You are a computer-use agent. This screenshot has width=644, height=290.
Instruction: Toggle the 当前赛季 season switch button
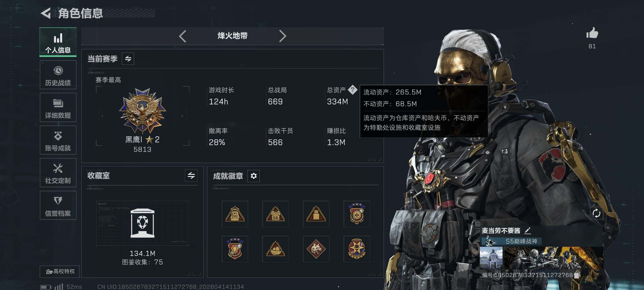tap(128, 59)
